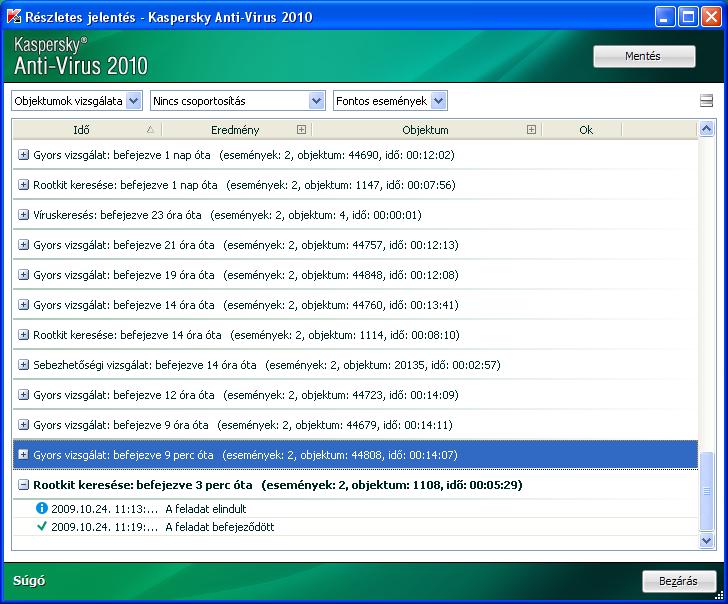Click the Bezárás button
The image size is (728, 604).
pyautogui.click(x=679, y=581)
